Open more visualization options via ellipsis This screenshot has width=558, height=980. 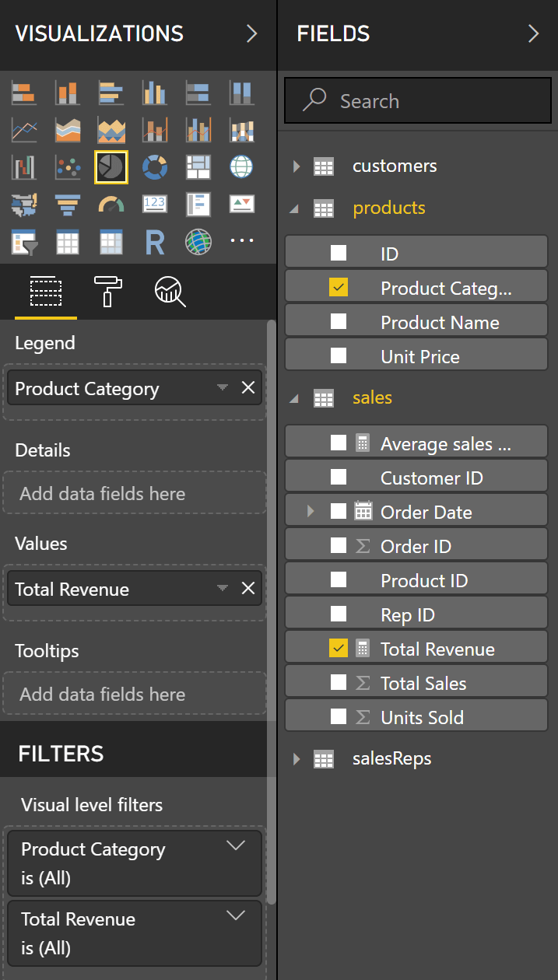point(242,242)
